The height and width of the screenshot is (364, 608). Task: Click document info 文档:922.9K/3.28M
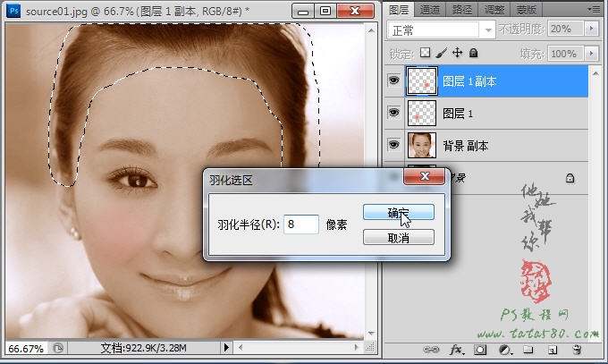click(143, 348)
